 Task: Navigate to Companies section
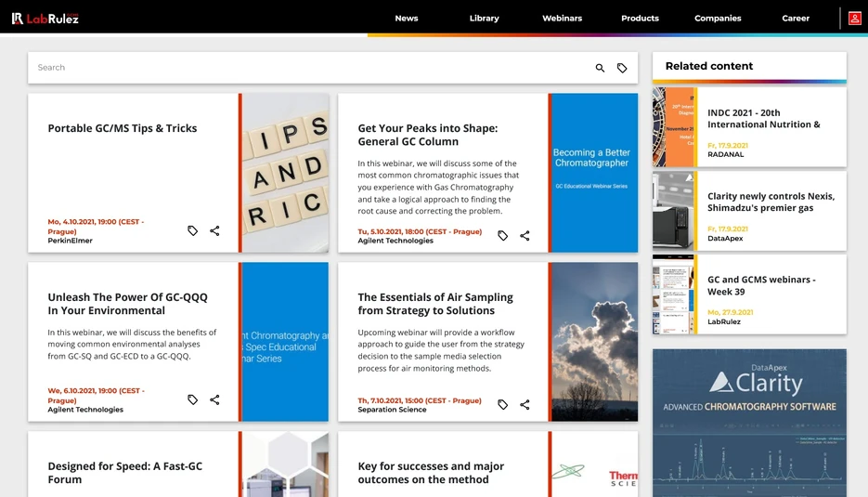(718, 19)
